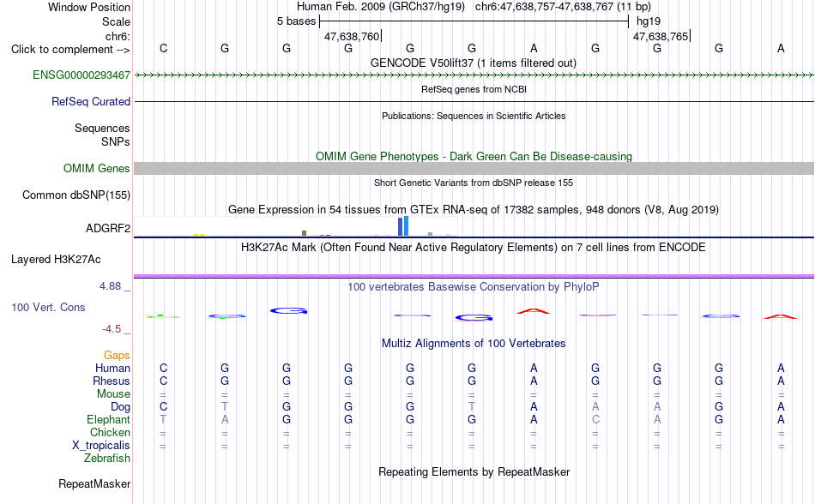
Task: Select the Human alignment row label
Action: (x=112, y=369)
